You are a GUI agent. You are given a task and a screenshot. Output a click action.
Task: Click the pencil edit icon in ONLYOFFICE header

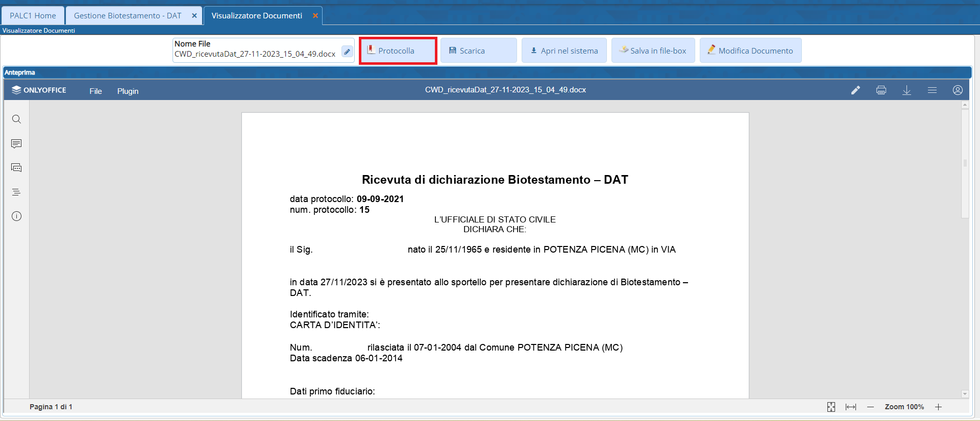[855, 90]
